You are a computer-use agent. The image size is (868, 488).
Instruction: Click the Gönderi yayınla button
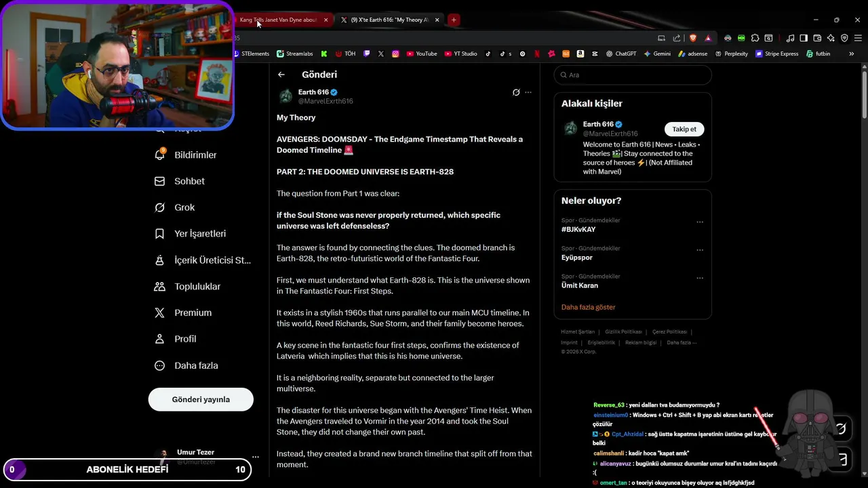pos(201,399)
